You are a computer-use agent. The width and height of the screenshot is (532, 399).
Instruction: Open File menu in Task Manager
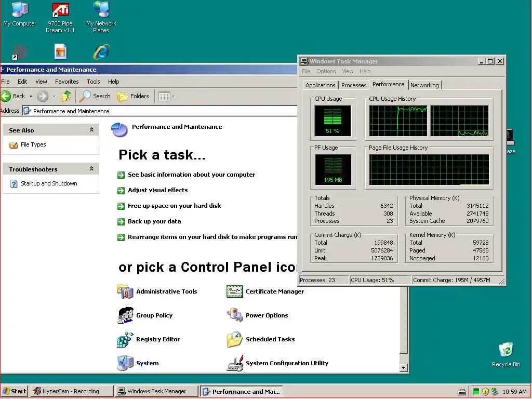coord(306,71)
